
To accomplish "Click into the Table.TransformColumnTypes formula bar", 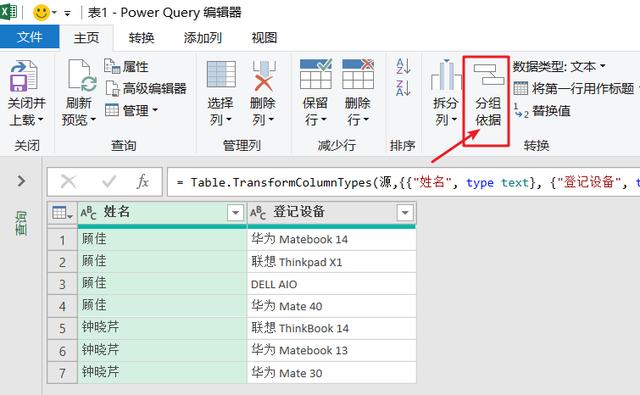I will coord(403,182).
